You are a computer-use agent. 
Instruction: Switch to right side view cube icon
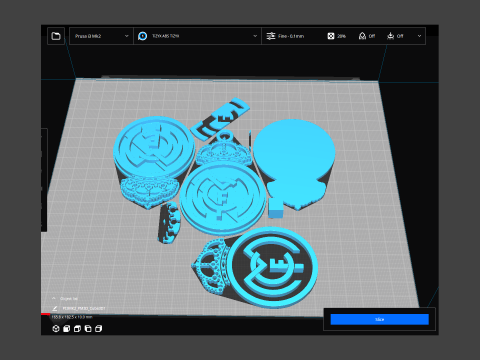(99, 329)
